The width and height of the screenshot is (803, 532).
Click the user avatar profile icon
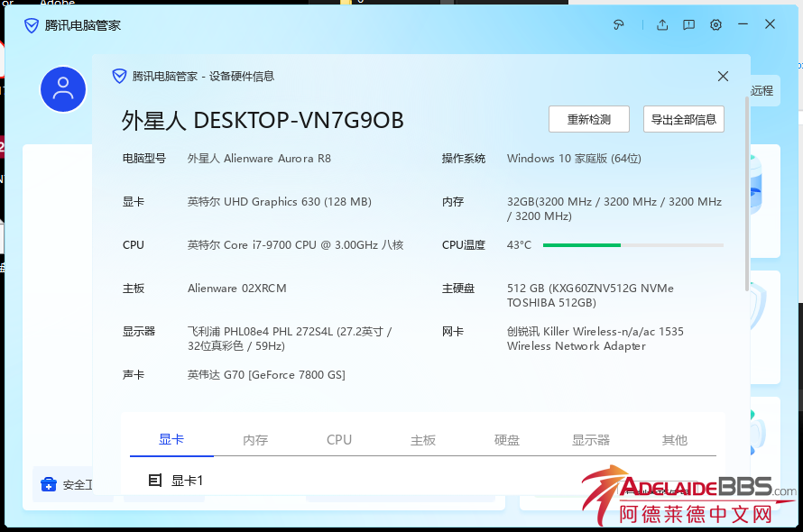(63, 88)
